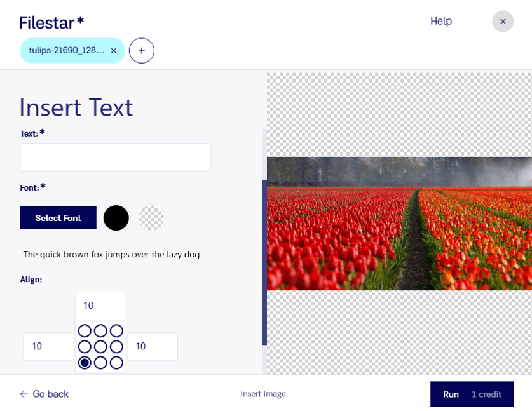Align text to top center
532x411 pixels.
coord(100,330)
